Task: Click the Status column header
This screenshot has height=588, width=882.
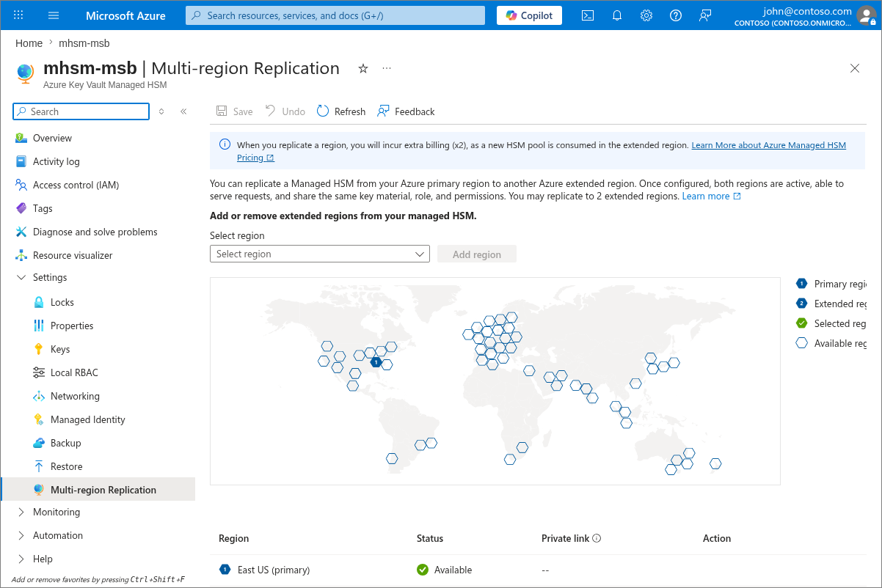Action: pyautogui.click(x=430, y=538)
